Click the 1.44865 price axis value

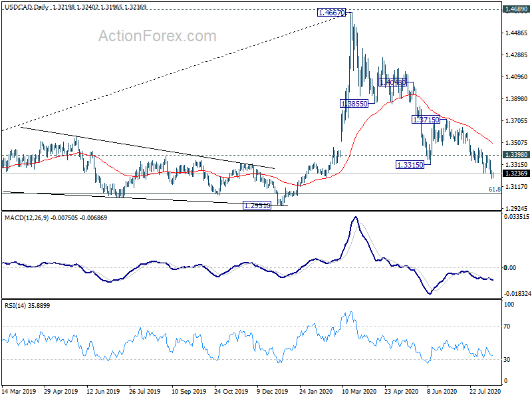(517, 33)
